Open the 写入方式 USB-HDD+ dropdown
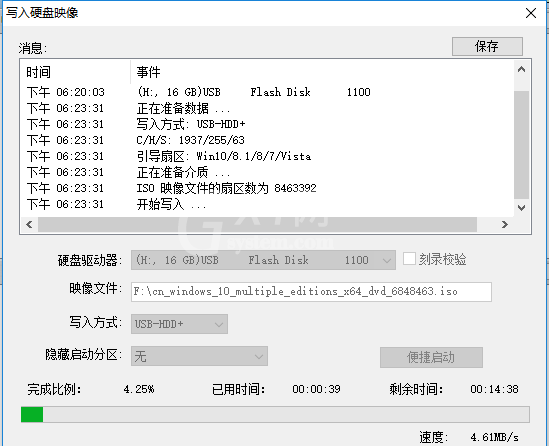549x446 pixels. 179,324
